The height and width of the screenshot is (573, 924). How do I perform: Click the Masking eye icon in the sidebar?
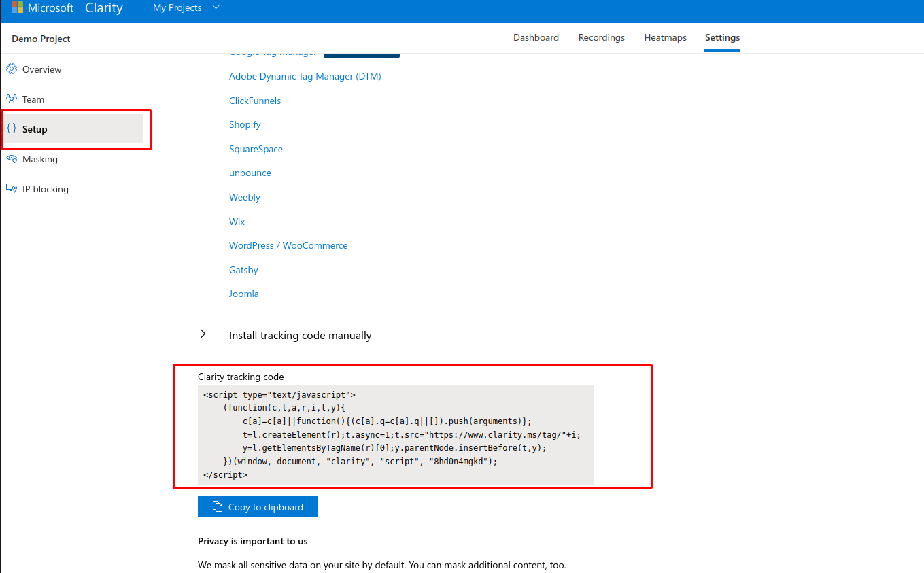click(x=11, y=159)
